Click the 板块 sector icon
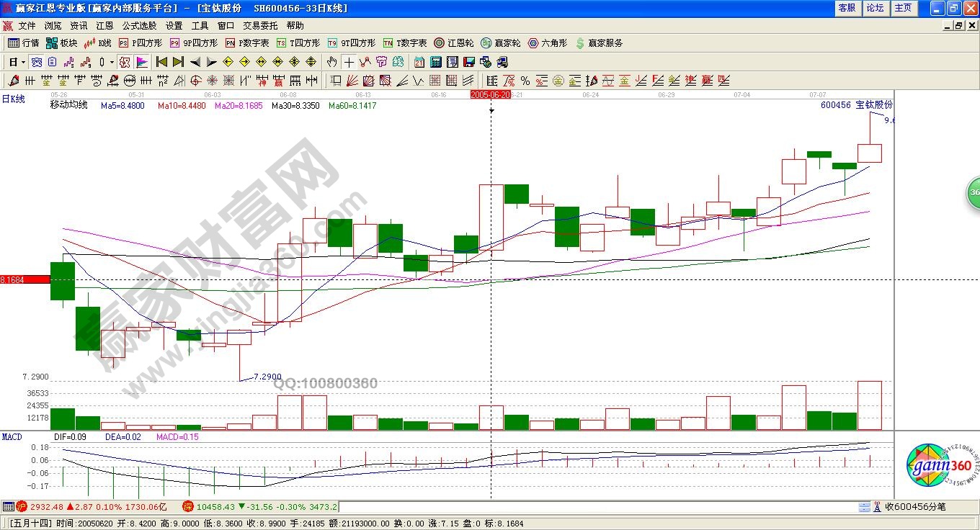Image resolution: width=980 pixels, height=530 pixels. coord(61,43)
